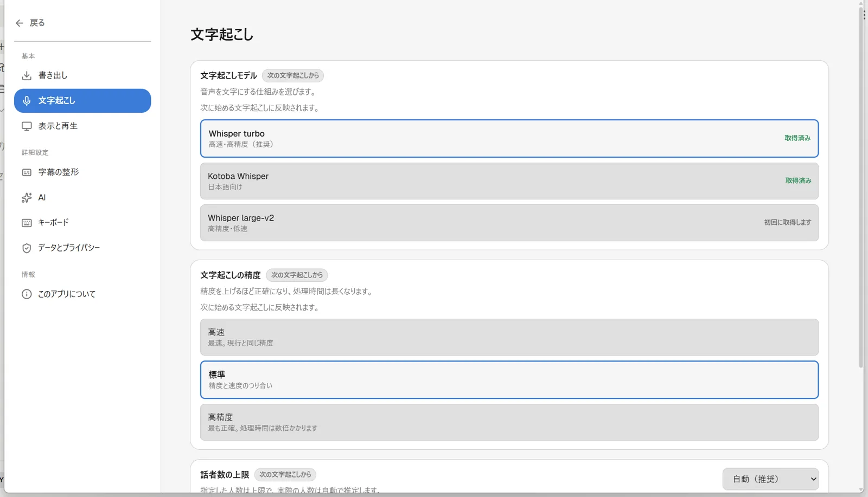Click the 次の文字起こしから badge beside 文字起こしモデル
The height and width of the screenshot is (497, 868).
293,75
